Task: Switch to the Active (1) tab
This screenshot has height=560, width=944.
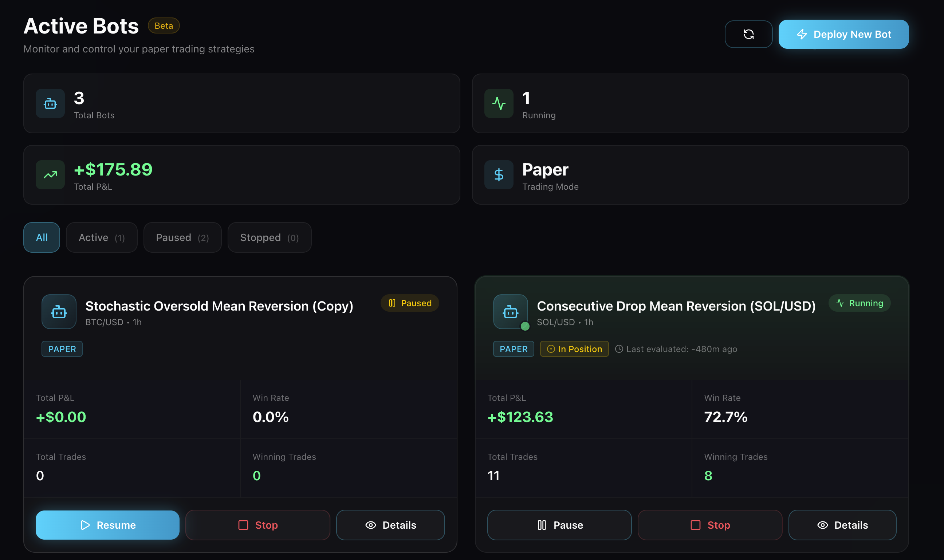Action: pos(102,237)
